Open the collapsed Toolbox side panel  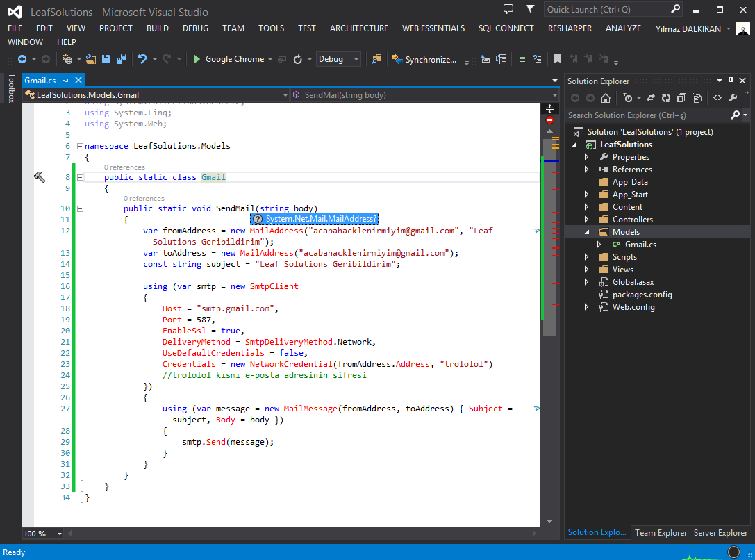coord(11,88)
